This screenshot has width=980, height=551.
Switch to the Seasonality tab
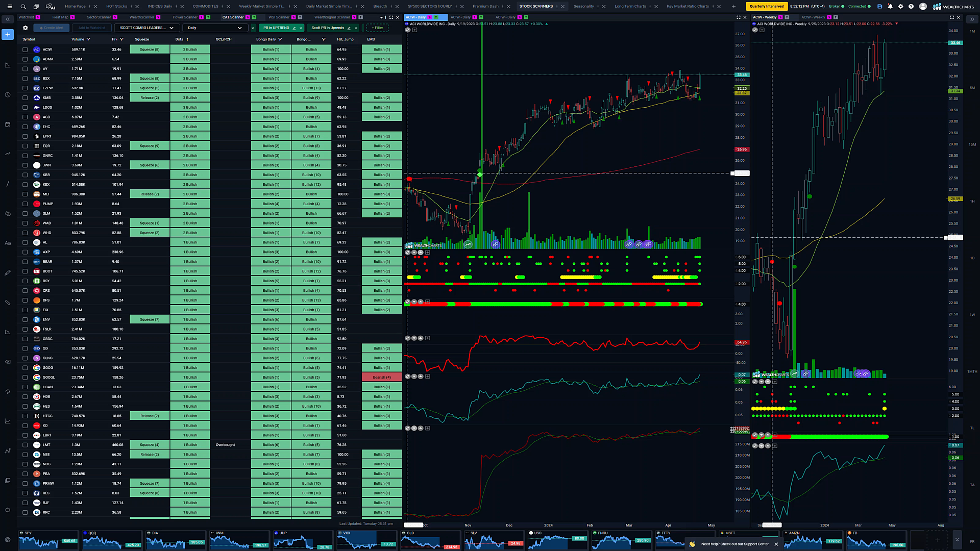coord(583,7)
